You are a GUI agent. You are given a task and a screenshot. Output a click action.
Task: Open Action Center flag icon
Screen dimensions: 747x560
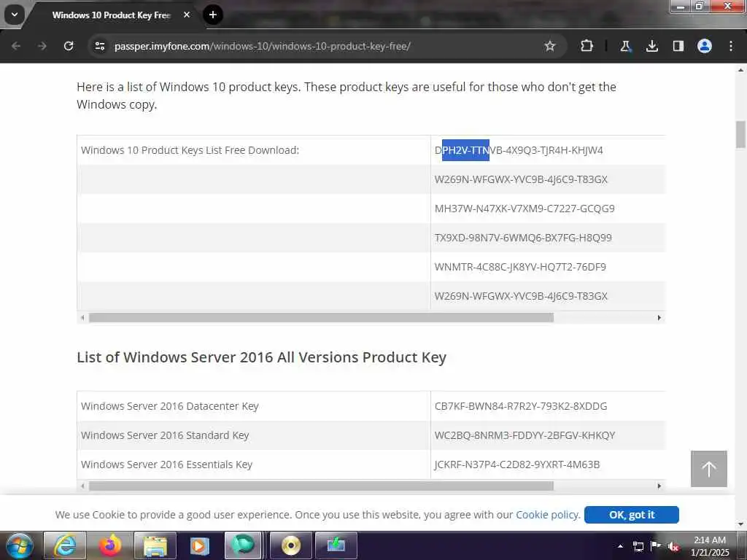[656, 546]
